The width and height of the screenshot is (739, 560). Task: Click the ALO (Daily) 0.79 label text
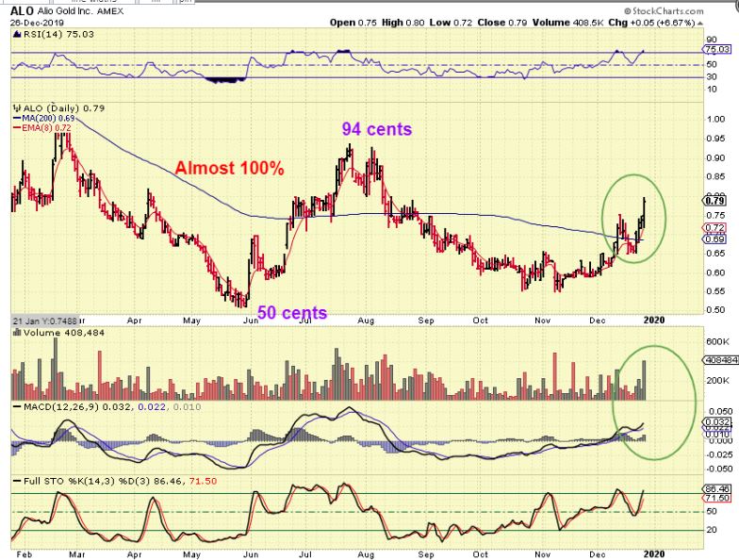coord(64,108)
